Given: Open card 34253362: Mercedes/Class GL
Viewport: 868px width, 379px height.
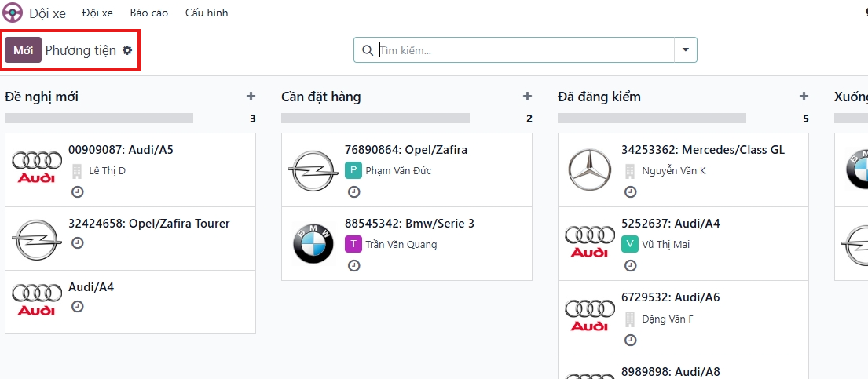Looking at the screenshot, I should click(683, 169).
